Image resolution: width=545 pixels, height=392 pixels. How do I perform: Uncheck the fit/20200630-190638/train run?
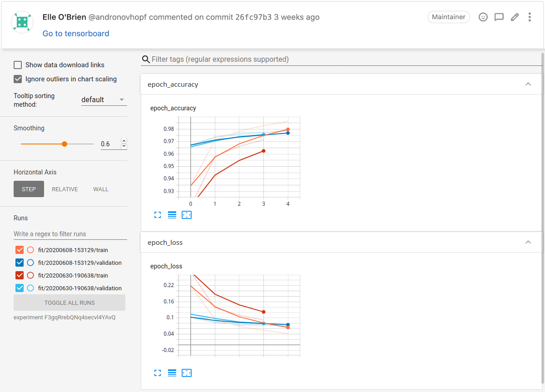(x=20, y=275)
